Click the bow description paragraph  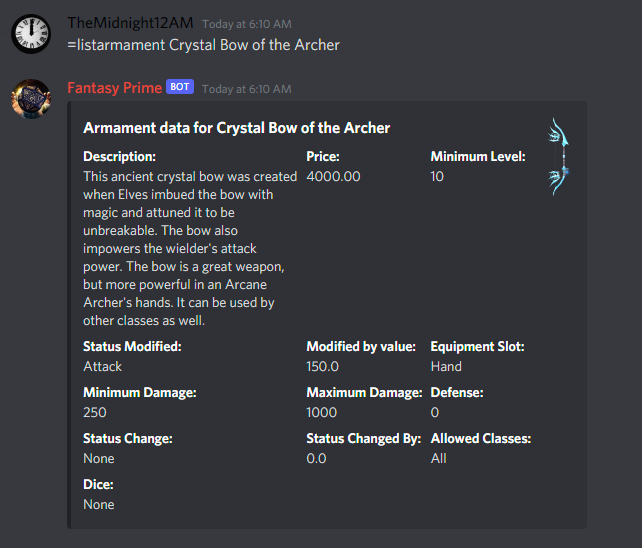(x=189, y=248)
